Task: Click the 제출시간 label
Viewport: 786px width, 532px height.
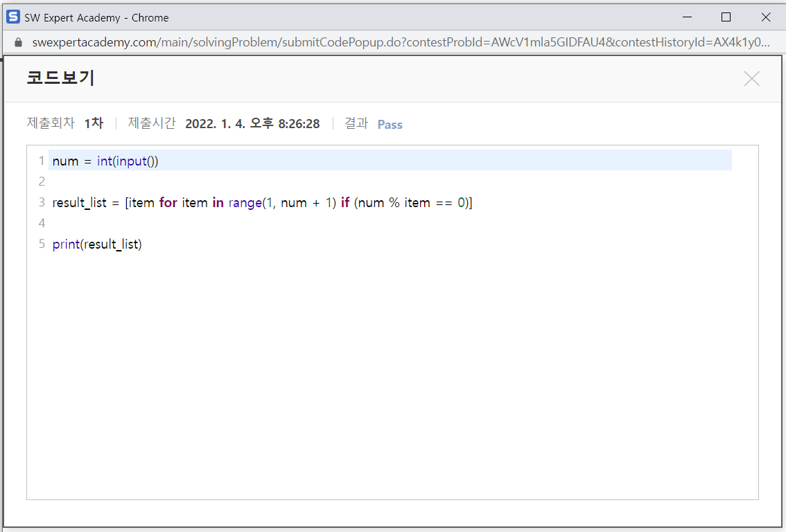Action: coord(152,123)
